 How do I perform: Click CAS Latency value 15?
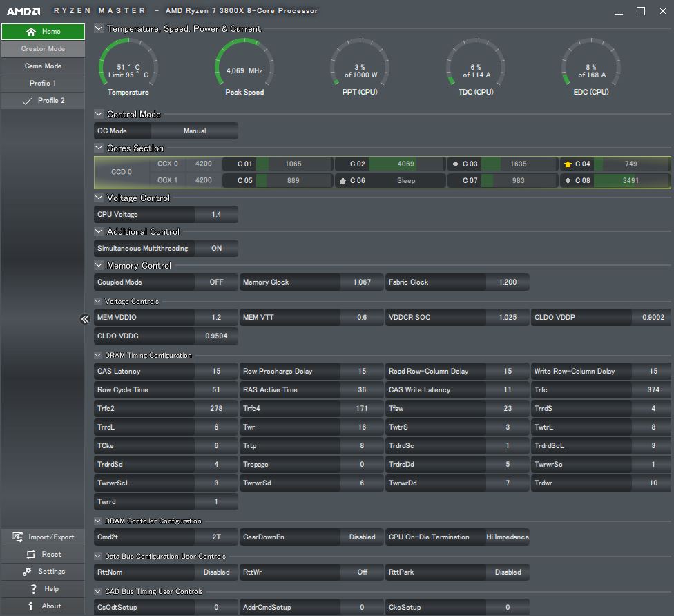pos(216,371)
